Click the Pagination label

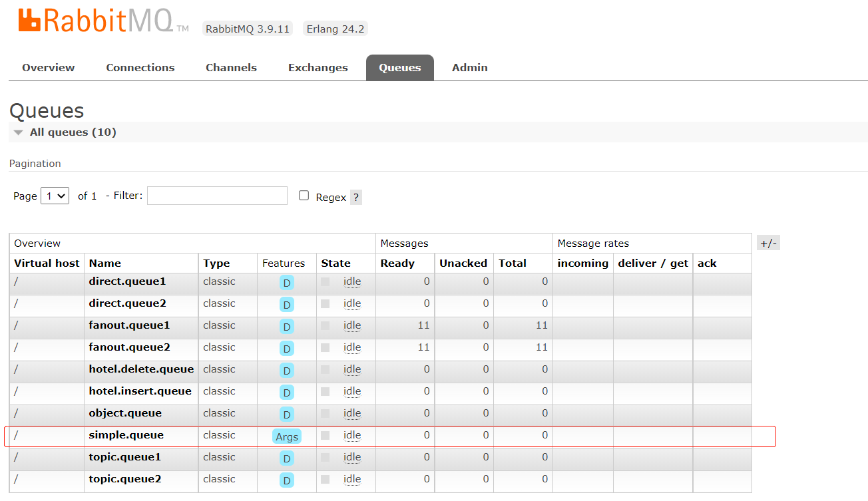point(35,164)
